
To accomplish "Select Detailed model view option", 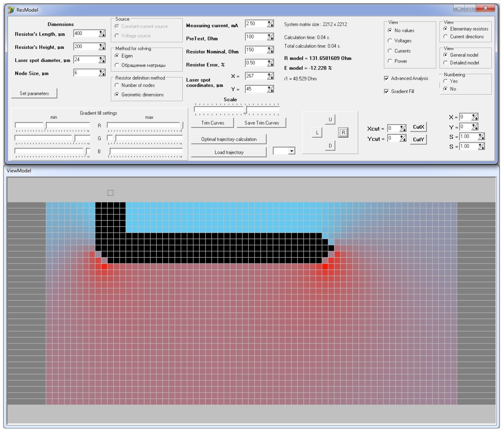I will pyautogui.click(x=445, y=63).
